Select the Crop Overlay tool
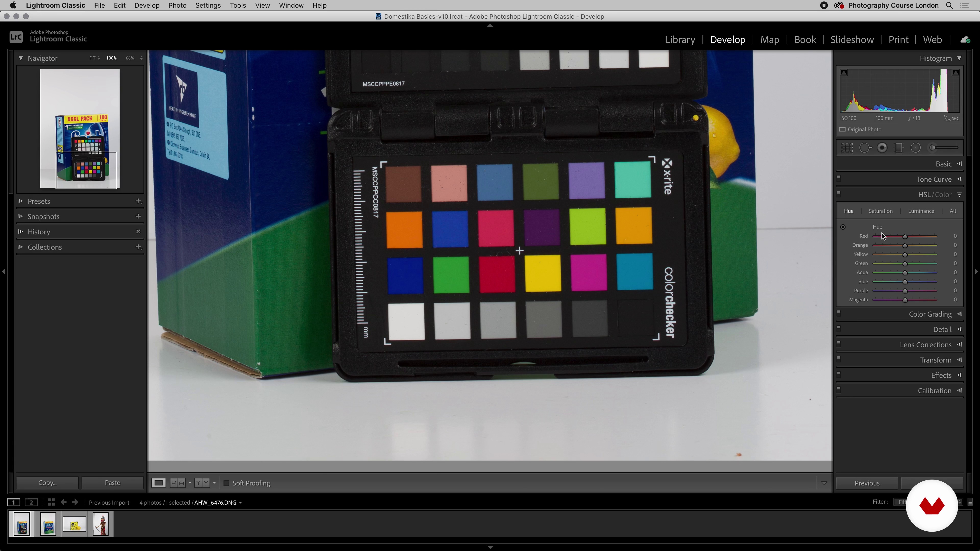980x551 pixels. (x=847, y=148)
